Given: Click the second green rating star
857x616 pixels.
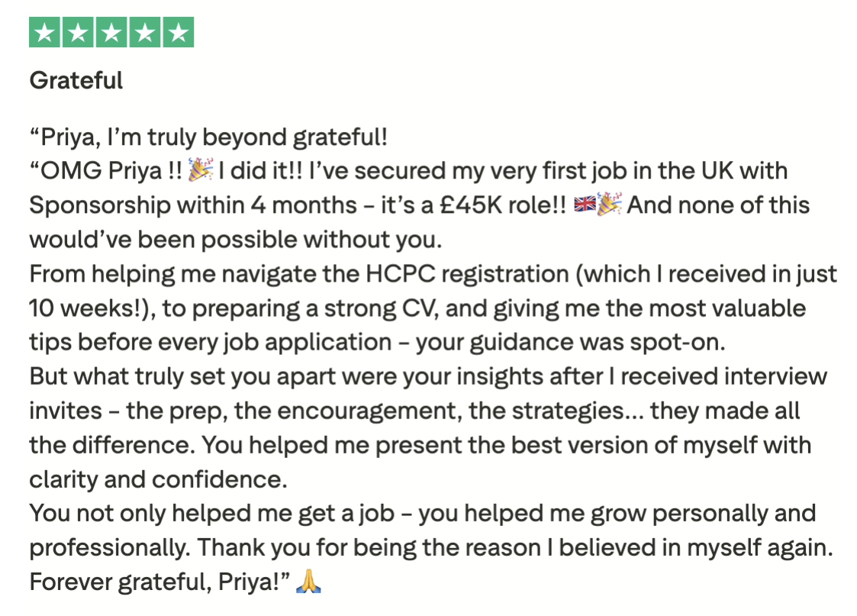Looking at the screenshot, I should click(x=79, y=32).
